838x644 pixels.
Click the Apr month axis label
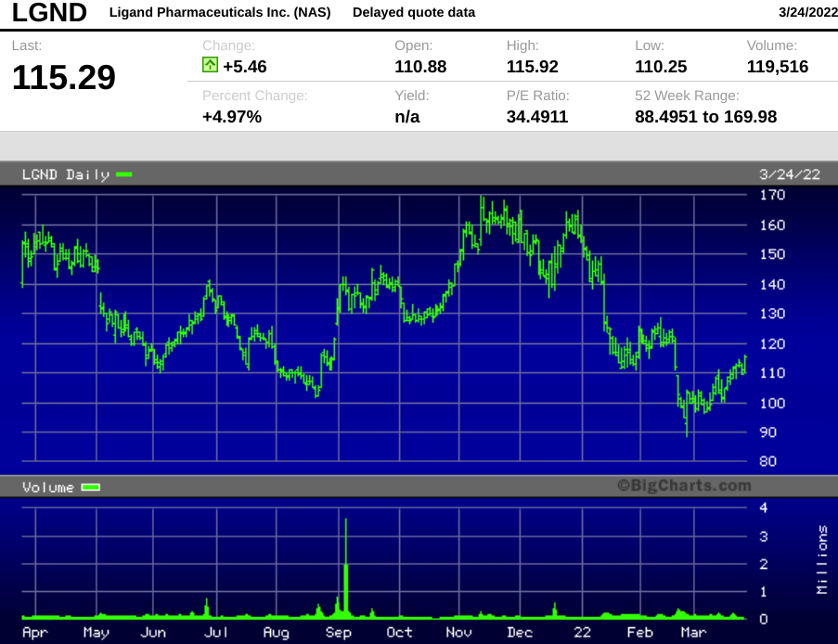click(x=35, y=633)
